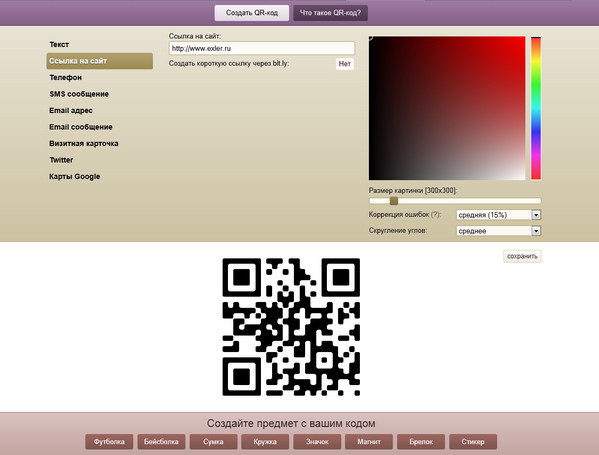Choose SMS сообщение option

coord(79,94)
